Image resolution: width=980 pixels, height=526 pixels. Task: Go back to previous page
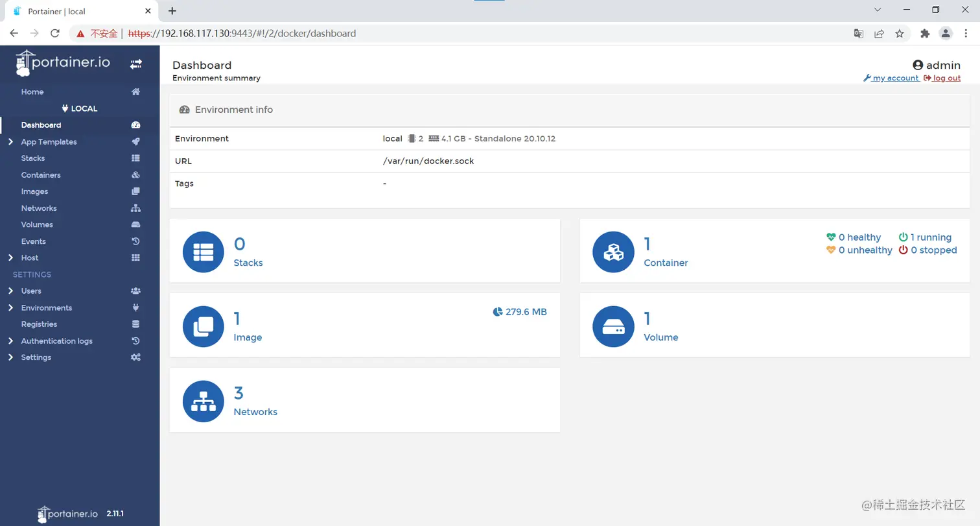(x=14, y=34)
